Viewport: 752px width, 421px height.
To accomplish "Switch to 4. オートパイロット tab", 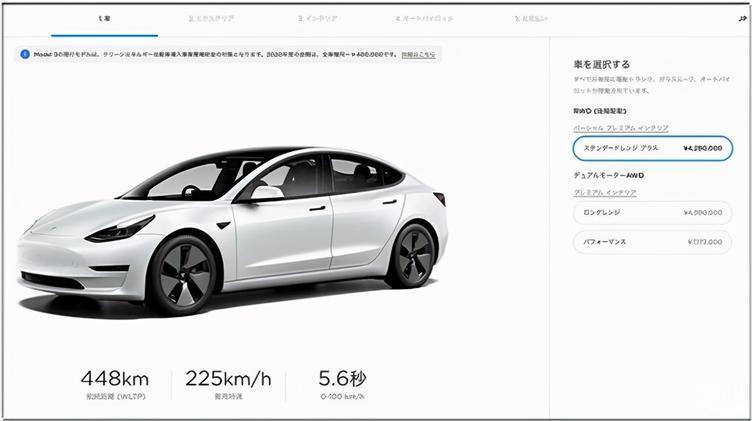I will (424, 19).
